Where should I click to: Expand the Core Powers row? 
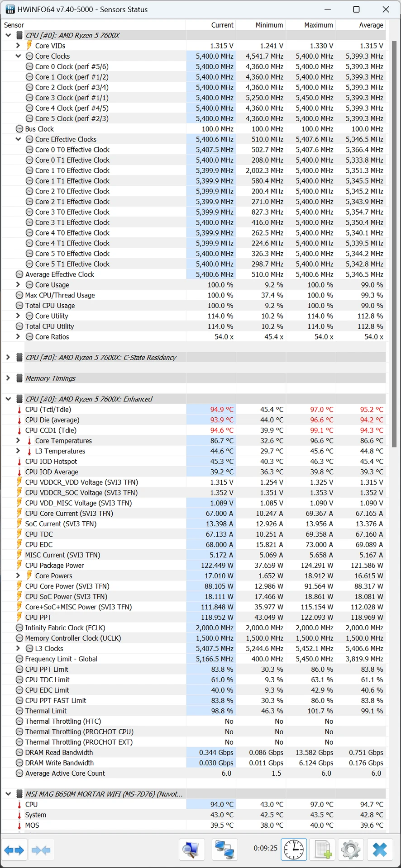(x=18, y=576)
